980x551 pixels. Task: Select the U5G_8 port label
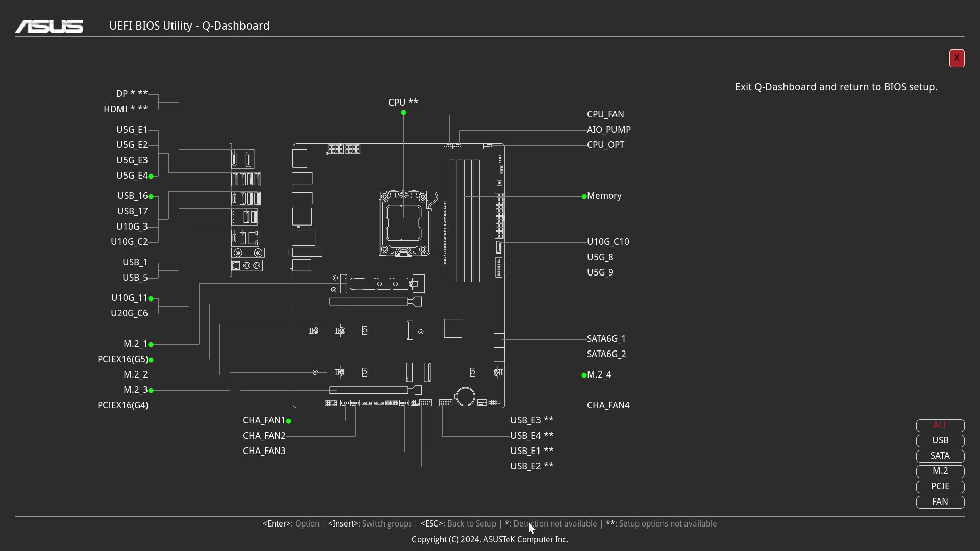click(600, 257)
